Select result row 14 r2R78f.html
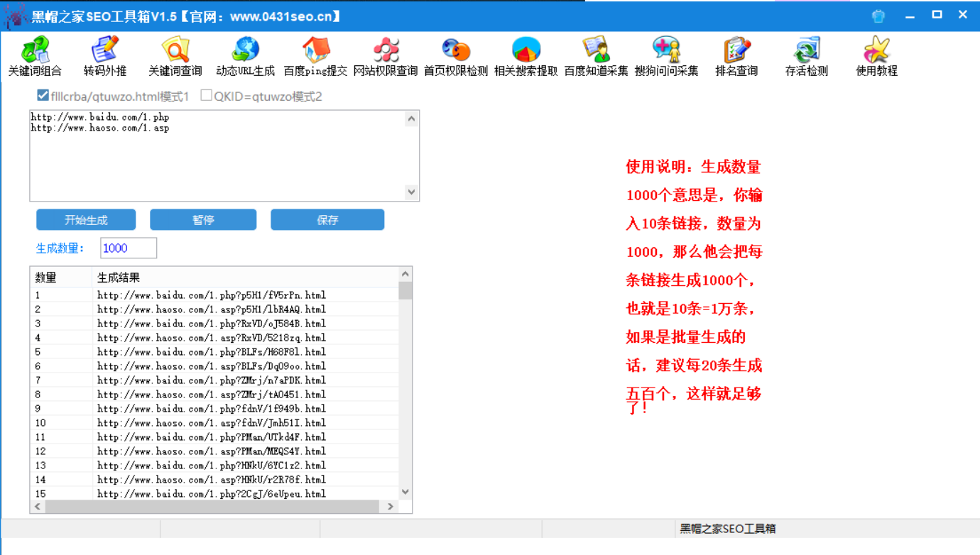Image resolution: width=980 pixels, height=555 pixels. pyautogui.click(x=214, y=480)
